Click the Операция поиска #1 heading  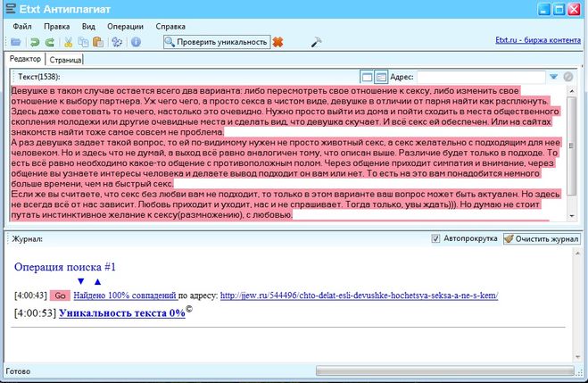[x=65, y=267]
